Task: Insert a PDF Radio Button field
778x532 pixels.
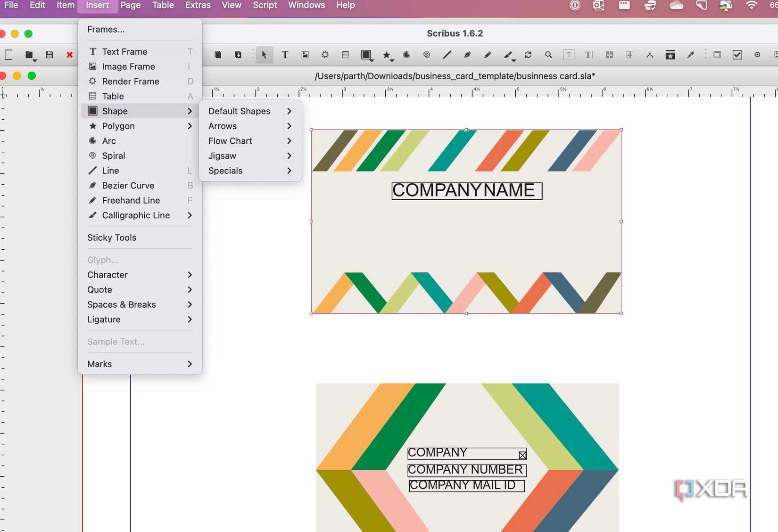Action: [x=757, y=55]
